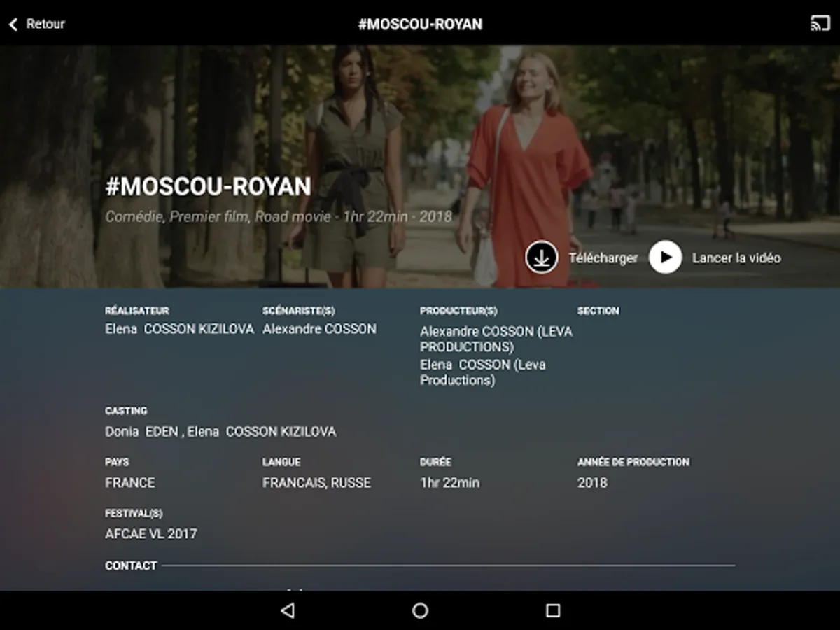Select the CONTACT section heading

tap(131, 566)
